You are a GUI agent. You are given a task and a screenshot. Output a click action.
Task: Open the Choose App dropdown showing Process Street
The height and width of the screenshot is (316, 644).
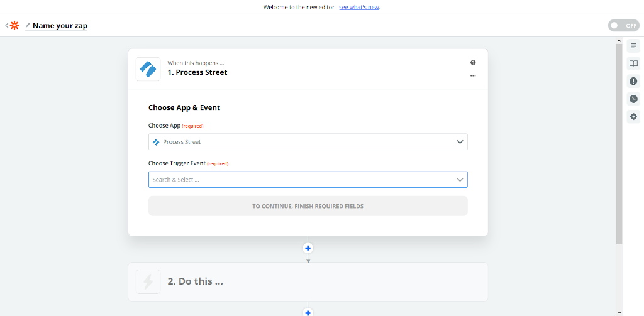(308, 141)
